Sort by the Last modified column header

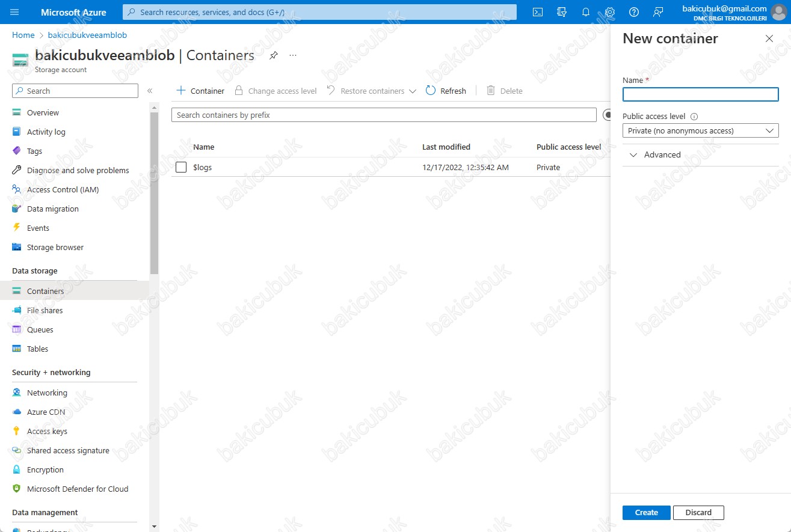[x=446, y=147]
